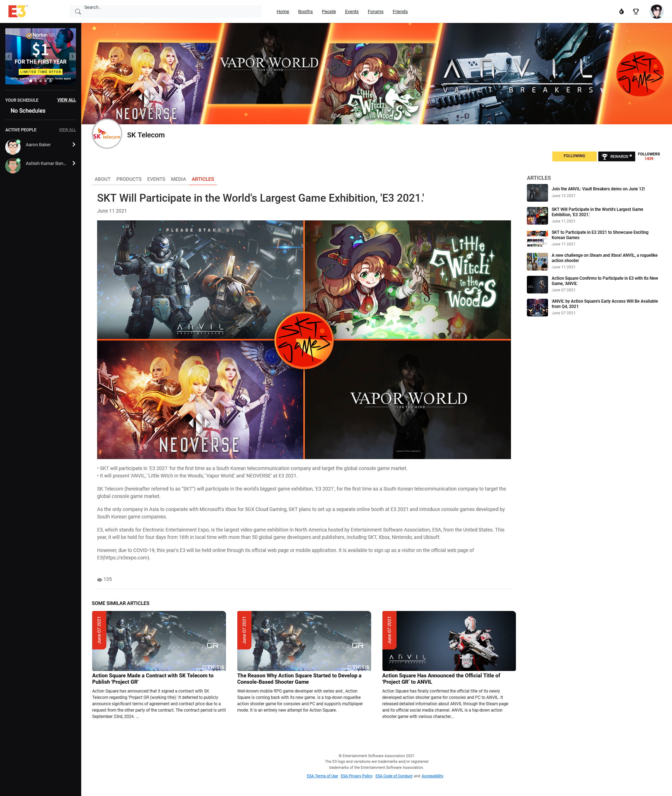This screenshot has height=796, width=672.
Task: Open ESA Terms of Use link
Action: tap(322, 776)
